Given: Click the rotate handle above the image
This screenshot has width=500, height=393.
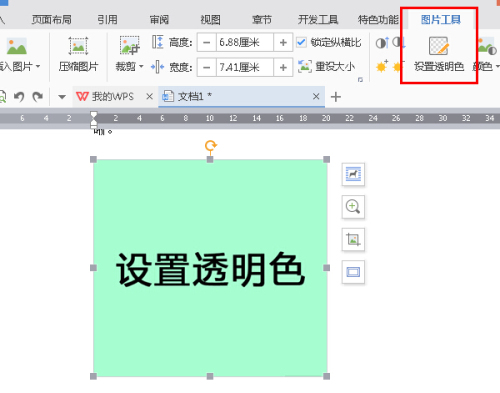Looking at the screenshot, I should (210, 146).
